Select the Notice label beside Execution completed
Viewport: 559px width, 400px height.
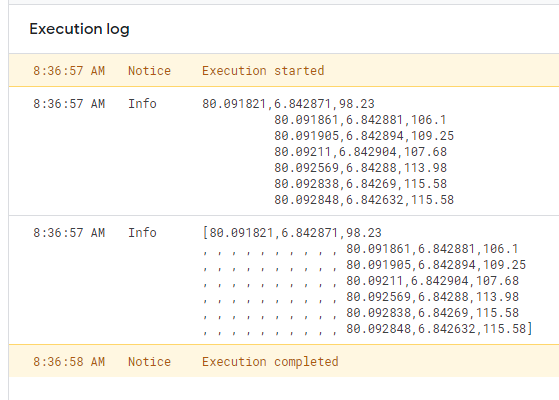(149, 361)
